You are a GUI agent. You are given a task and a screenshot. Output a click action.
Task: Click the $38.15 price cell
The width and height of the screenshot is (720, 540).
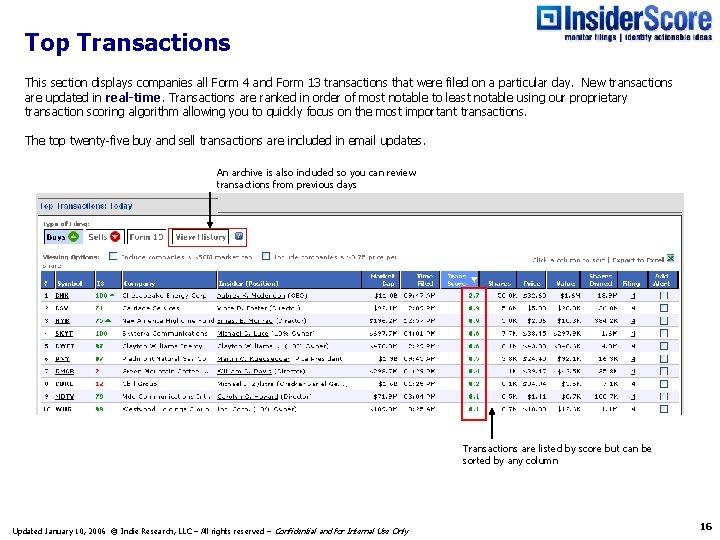tap(533, 333)
